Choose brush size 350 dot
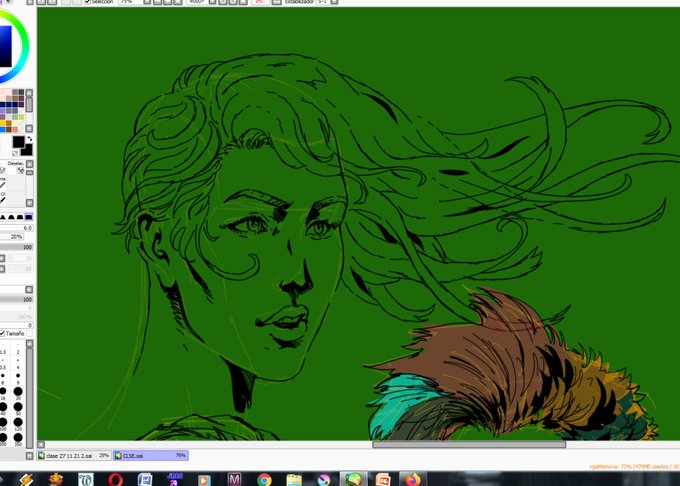 click(x=18, y=438)
